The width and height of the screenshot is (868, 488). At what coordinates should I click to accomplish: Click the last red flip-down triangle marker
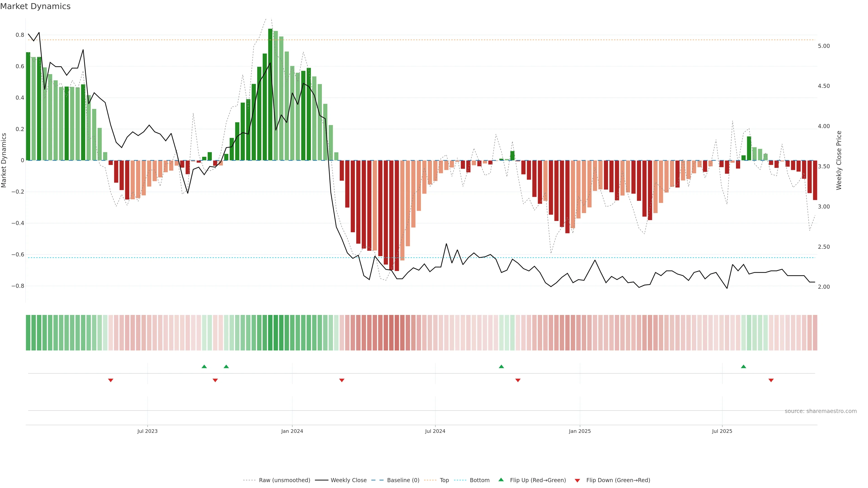[771, 380]
